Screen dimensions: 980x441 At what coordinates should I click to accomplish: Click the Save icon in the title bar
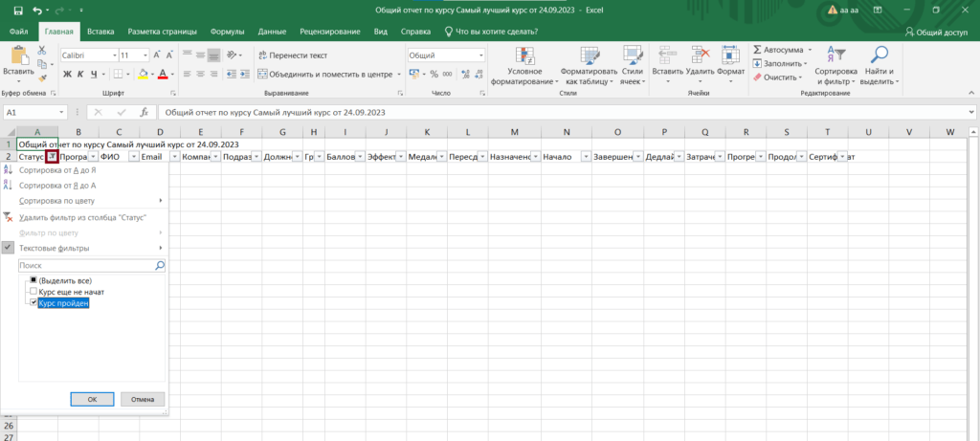click(x=18, y=11)
